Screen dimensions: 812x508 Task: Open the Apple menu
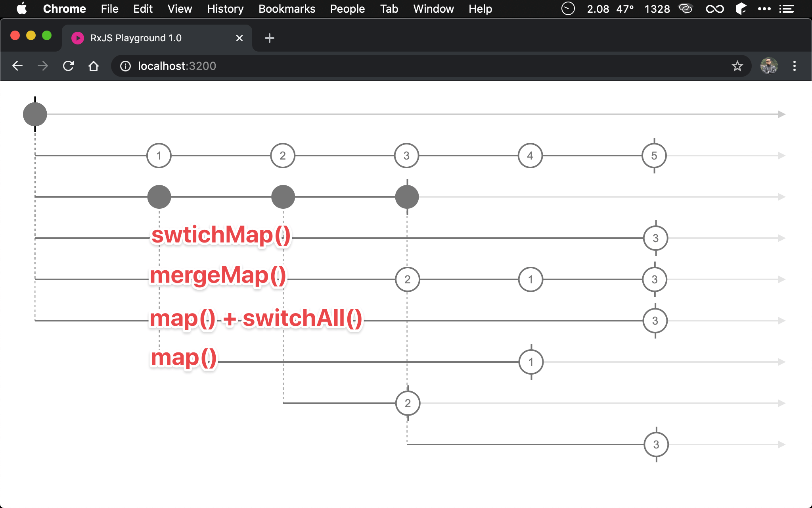point(22,9)
